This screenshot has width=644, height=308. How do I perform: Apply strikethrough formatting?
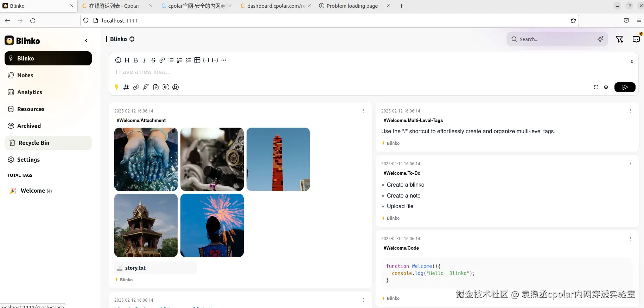153,60
